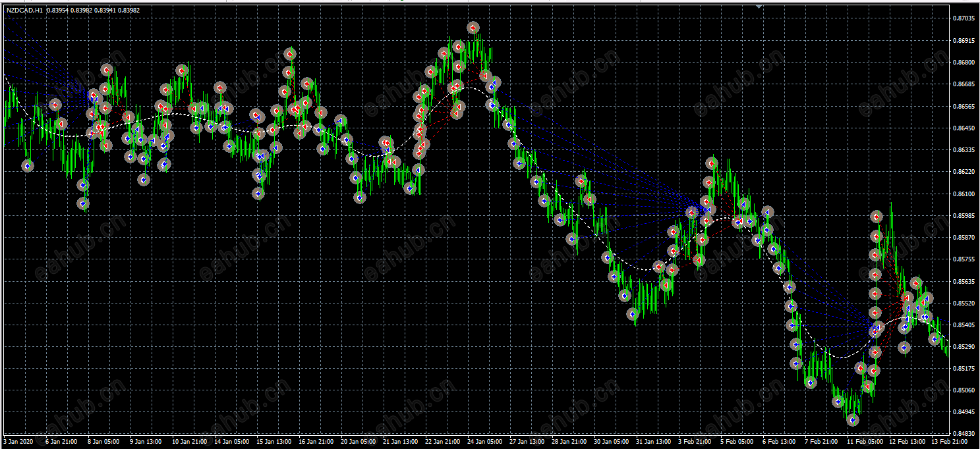Click the 30 Jan 05:00 time label
980x449 pixels.
[612, 441]
